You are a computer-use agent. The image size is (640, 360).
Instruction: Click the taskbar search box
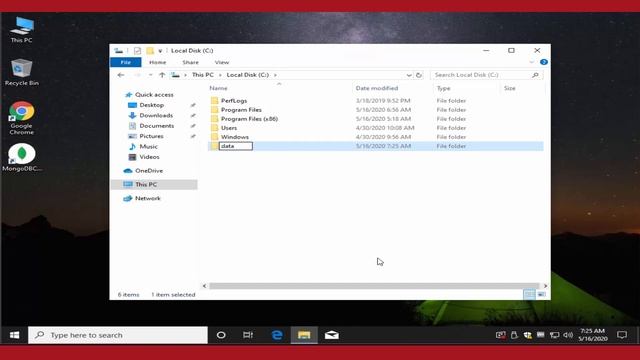coord(118,335)
